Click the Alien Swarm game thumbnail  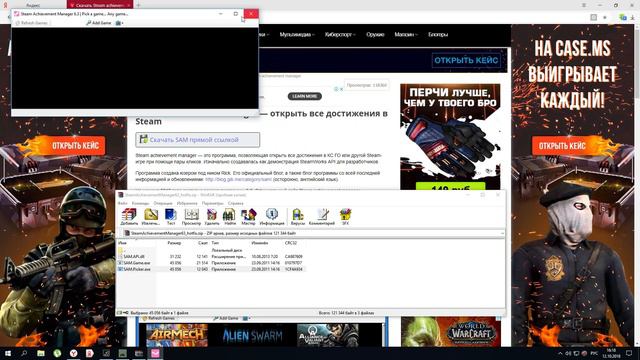[x=252, y=336]
